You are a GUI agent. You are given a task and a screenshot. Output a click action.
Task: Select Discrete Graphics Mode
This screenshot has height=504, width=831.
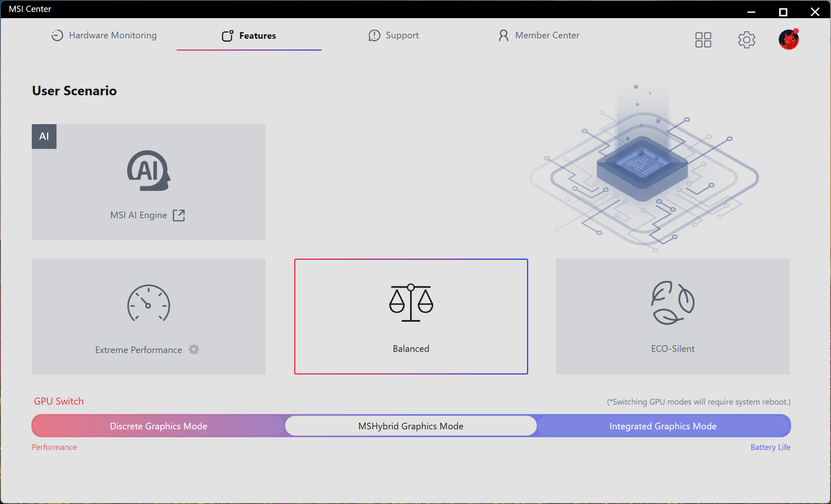tap(158, 426)
